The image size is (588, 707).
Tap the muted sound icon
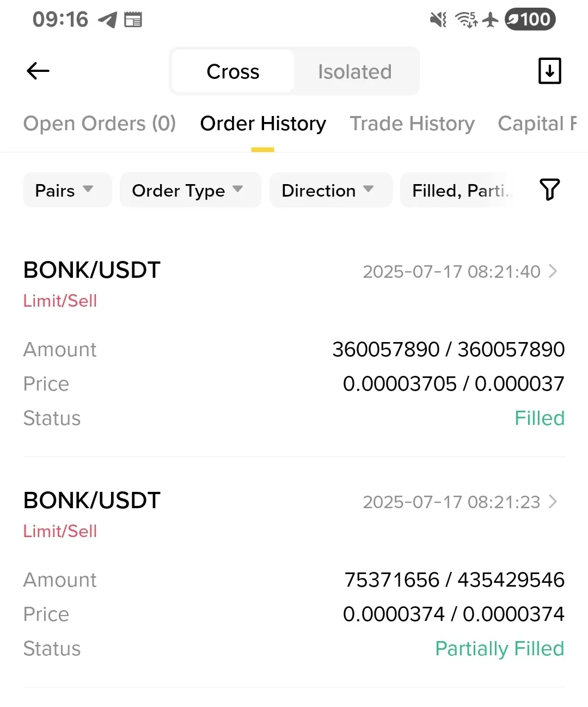tap(438, 20)
